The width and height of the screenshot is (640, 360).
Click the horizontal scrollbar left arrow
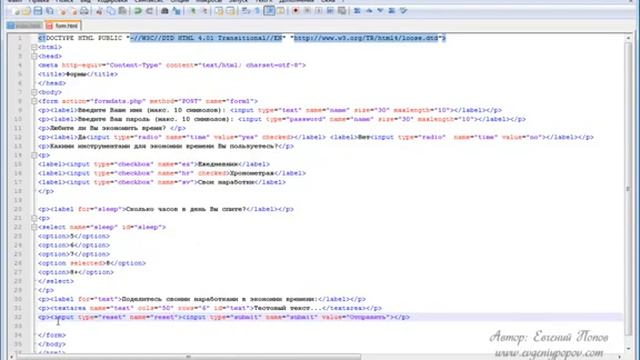click(11, 357)
